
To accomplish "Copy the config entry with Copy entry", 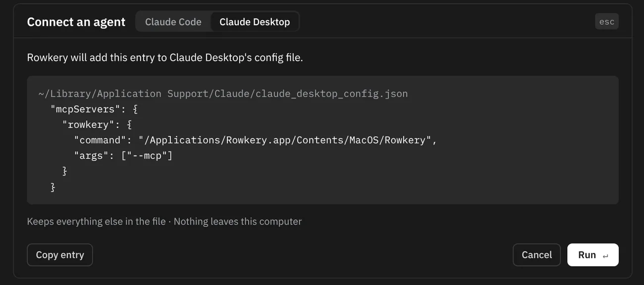I will [x=60, y=255].
